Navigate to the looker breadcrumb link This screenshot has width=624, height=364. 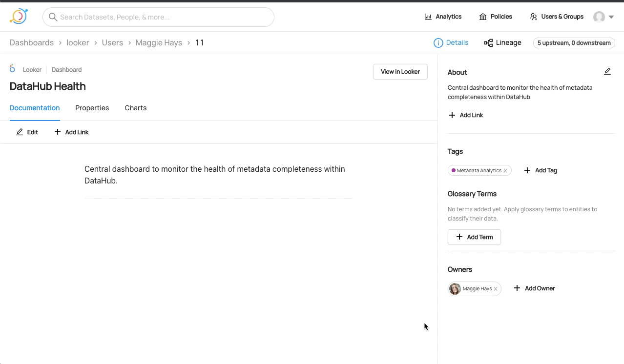78,43
